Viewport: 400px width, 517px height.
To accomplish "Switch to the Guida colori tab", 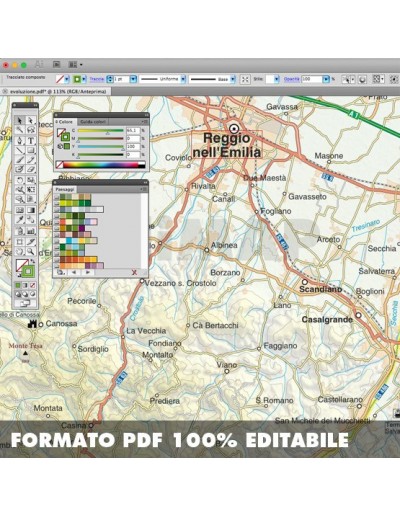I will point(93,122).
